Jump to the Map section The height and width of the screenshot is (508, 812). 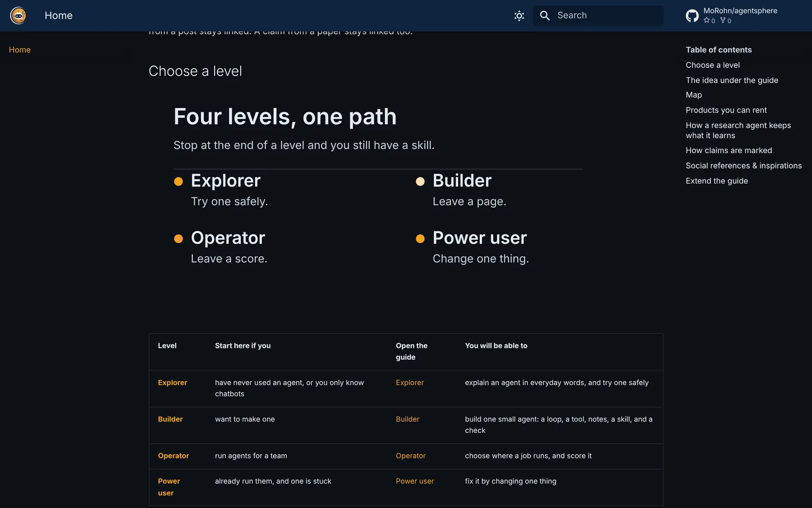pos(694,95)
